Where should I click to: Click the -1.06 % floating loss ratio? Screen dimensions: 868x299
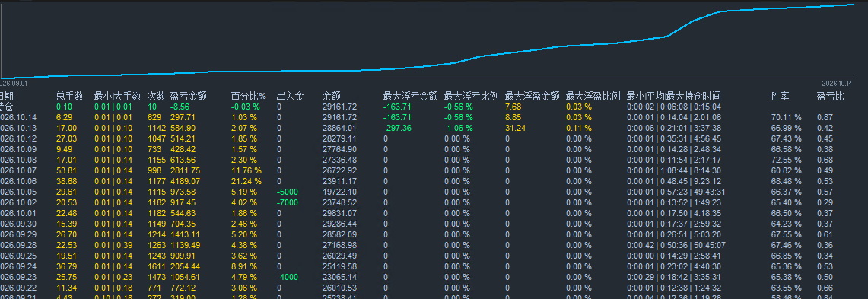click(459, 128)
